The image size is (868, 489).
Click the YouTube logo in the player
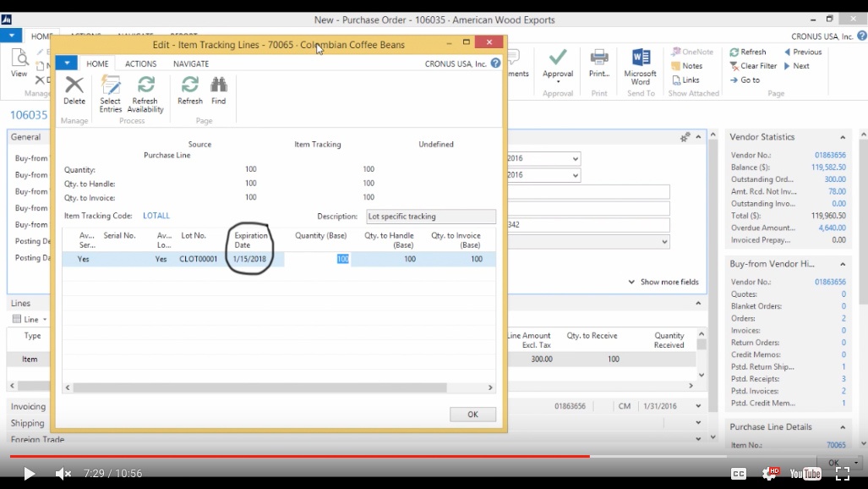click(x=805, y=474)
